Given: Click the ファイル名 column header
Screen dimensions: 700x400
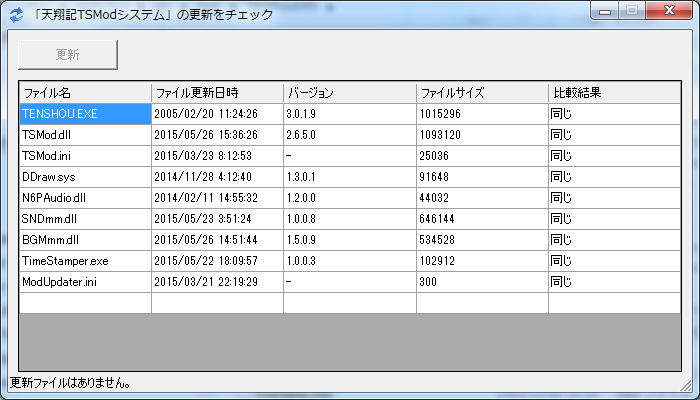Looking at the screenshot, I should [85, 93].
